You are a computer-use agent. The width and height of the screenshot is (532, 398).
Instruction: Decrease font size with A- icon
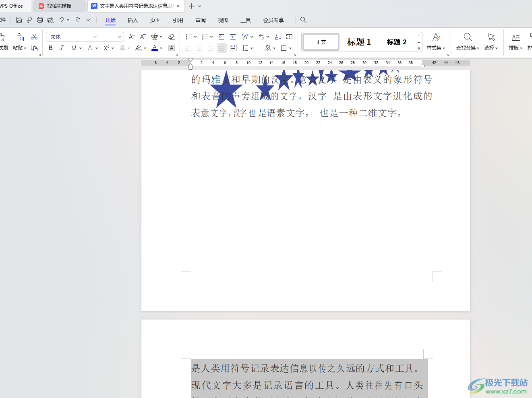[x=143, y=37]
